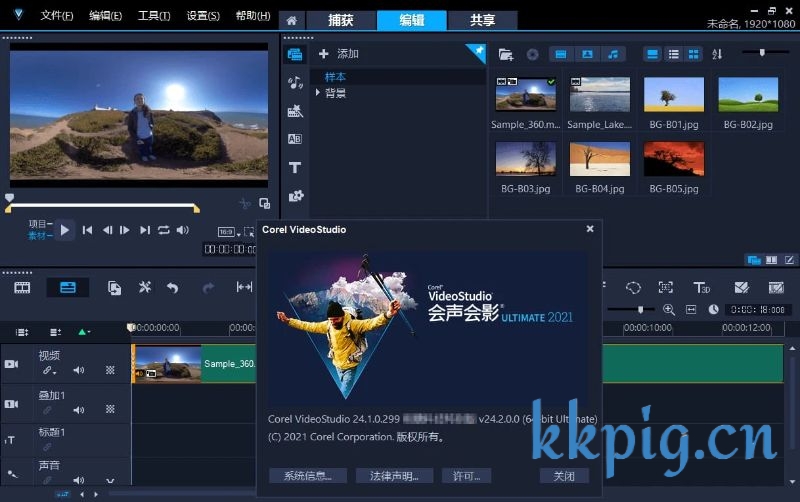Jump to next frame in preview

124,230
